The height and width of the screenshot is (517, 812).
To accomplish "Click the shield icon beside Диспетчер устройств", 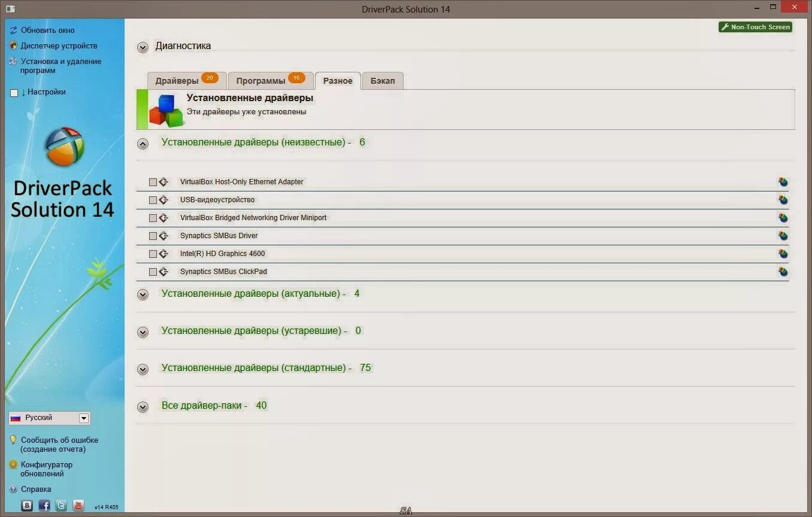I will click(13, 45).
